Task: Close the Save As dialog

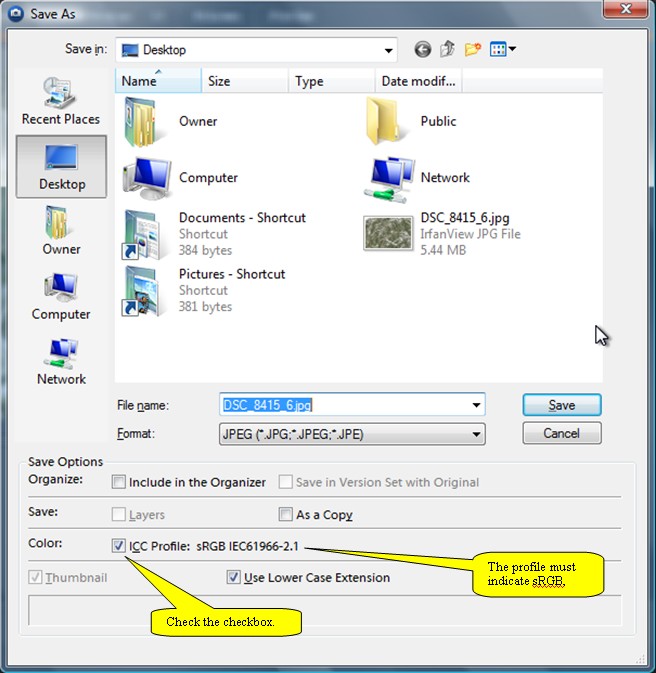Action: [x=625, y=9]
